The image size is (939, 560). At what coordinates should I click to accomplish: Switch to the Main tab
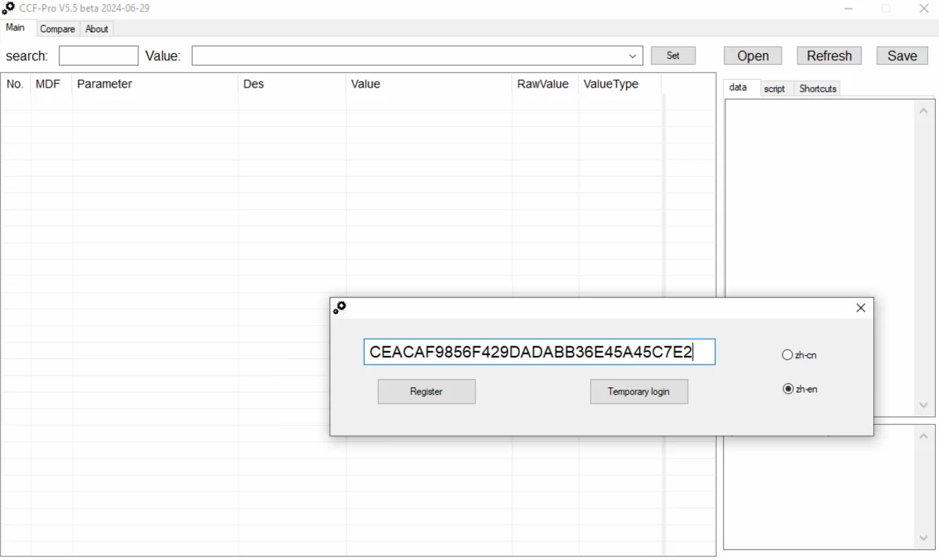pyautogui.click(x=16, y=27)
